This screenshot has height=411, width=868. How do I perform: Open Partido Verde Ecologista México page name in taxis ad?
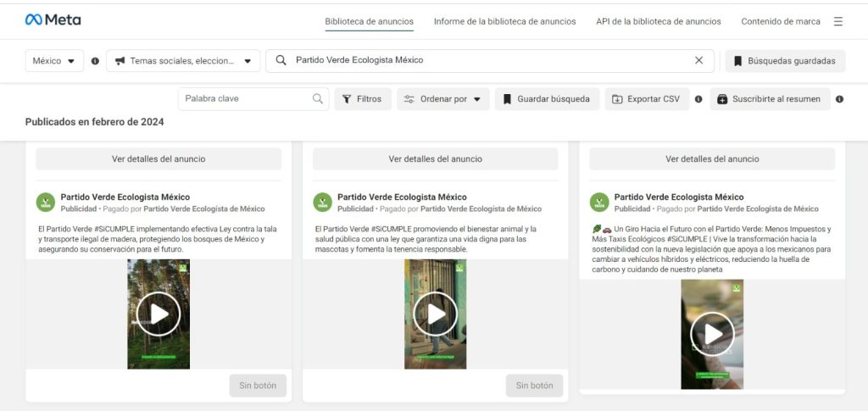(x=679, y=197)
